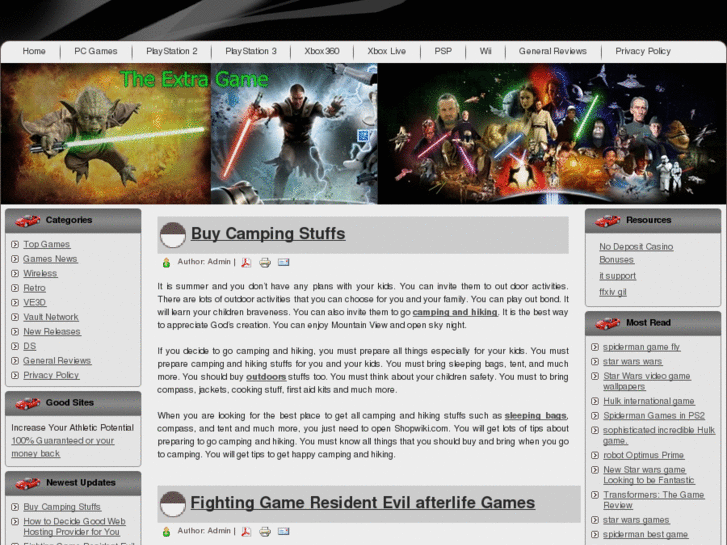Click round post icon beside Fighting Game title
The height and width of the screenshot is (545, 727).
click(x=173, y=504)
